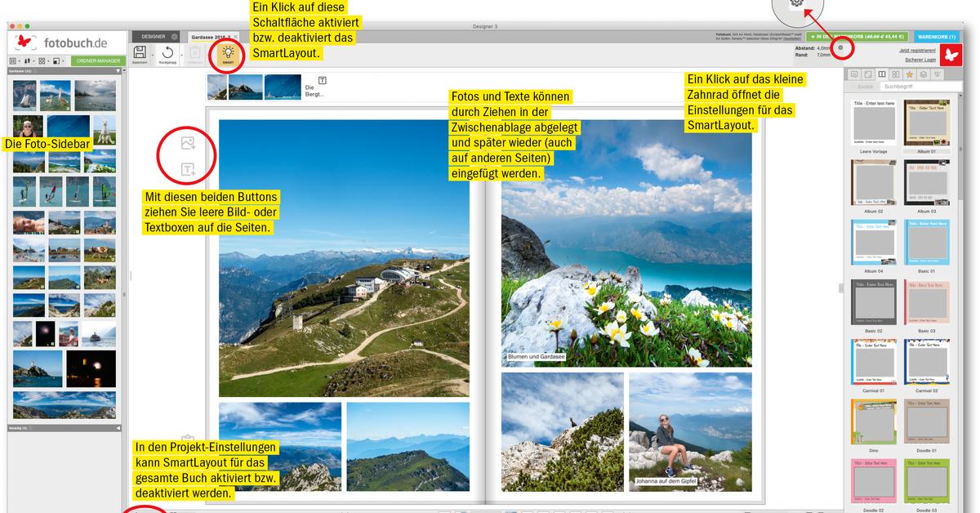Open the stacked layers panel tab
Viewport: 980px width, 513px height.
point(924,74)
